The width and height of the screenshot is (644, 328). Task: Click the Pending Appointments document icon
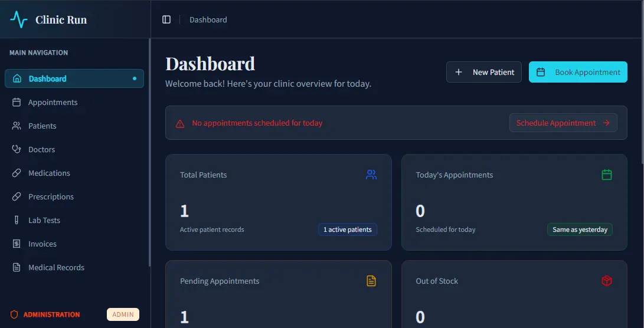(x=371, y=281)
